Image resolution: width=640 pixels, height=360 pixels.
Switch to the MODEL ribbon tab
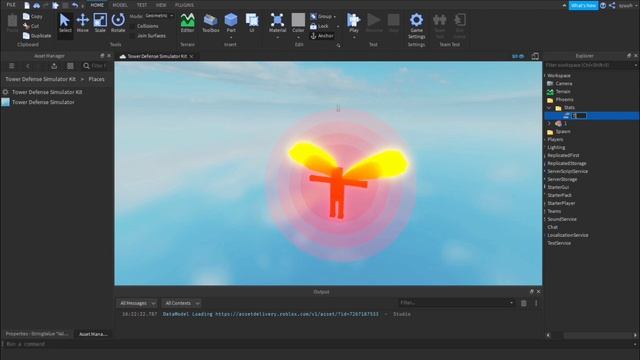(120, 5)
